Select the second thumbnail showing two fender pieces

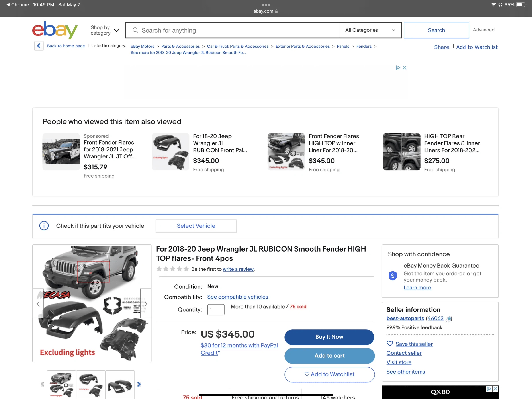91,384
